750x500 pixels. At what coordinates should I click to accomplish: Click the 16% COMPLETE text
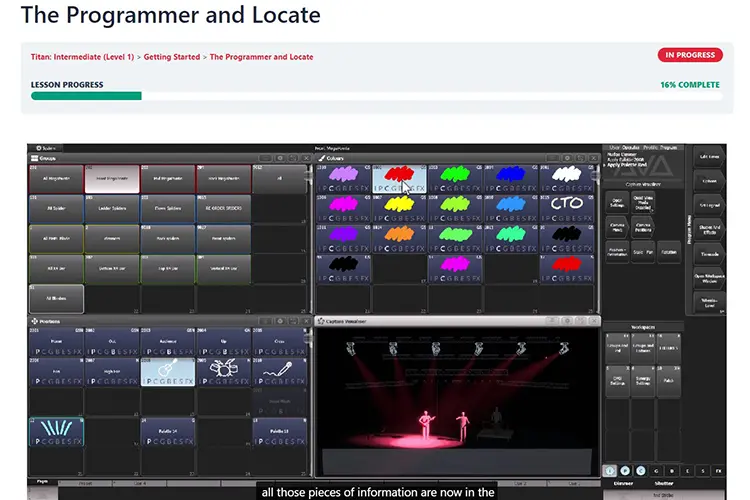[x=690, y=85]
